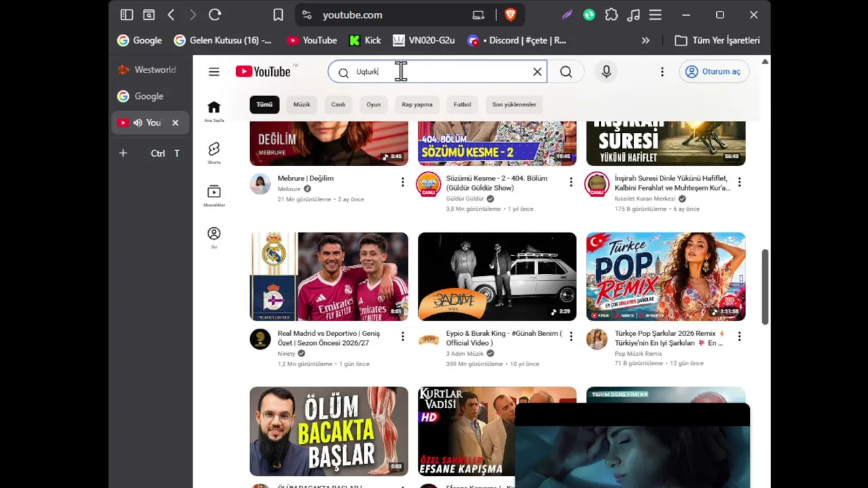The image size is (868, 488).
Task: Open the Google bookmark in bookmarks bar
Action: click(x=140, y=41)
